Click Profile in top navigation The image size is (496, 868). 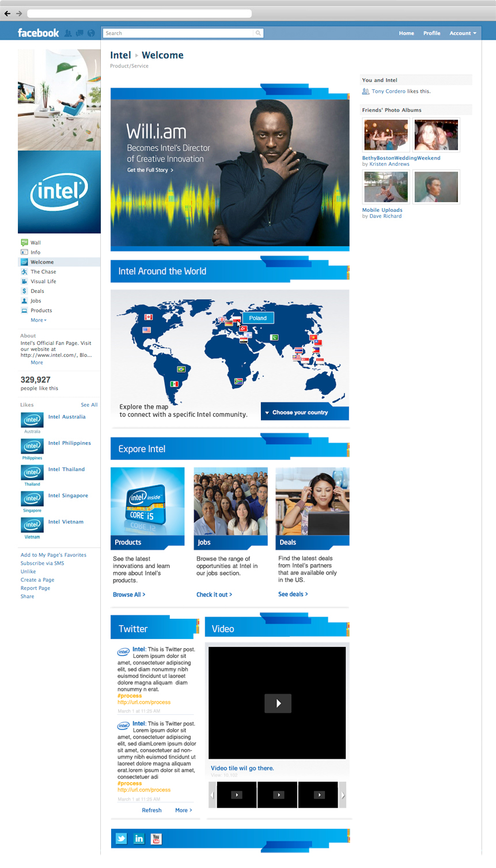[431, 33]
